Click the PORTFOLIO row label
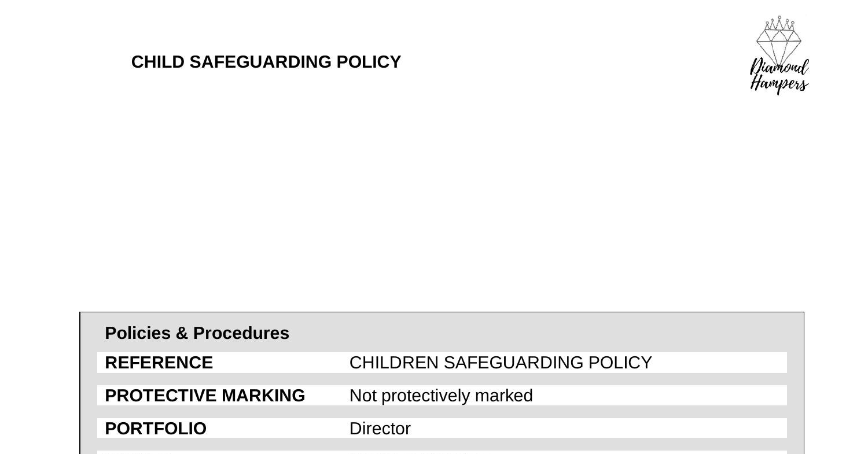The width and height of the screenshot is (868, 454). 156,429
